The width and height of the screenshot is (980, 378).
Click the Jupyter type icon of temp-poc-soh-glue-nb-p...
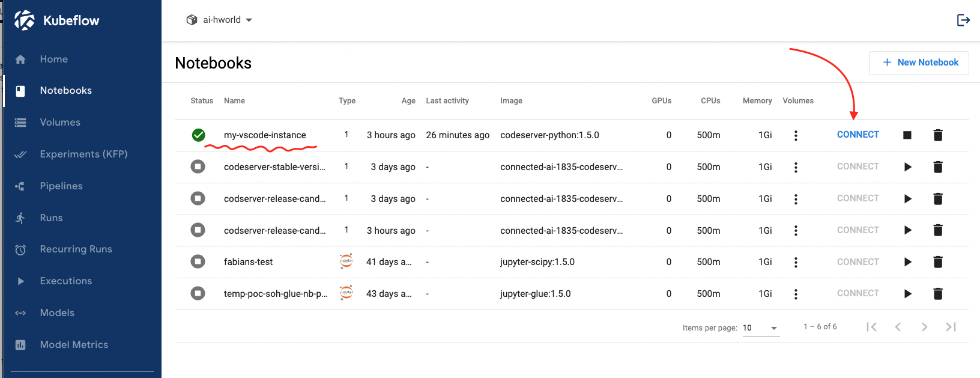click(346, 293)
